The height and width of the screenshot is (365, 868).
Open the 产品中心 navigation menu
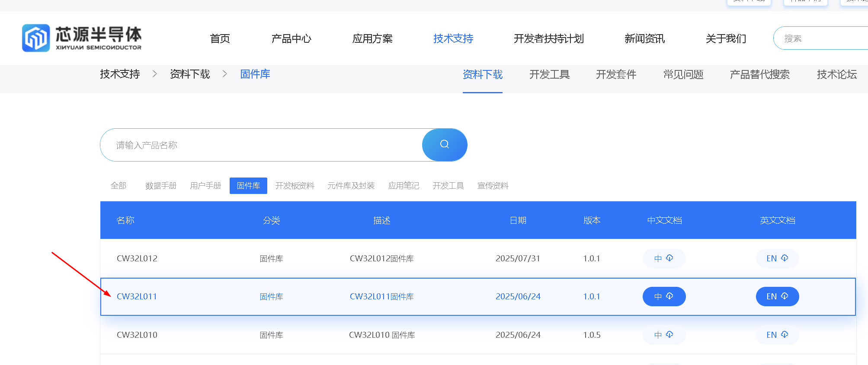291,39
